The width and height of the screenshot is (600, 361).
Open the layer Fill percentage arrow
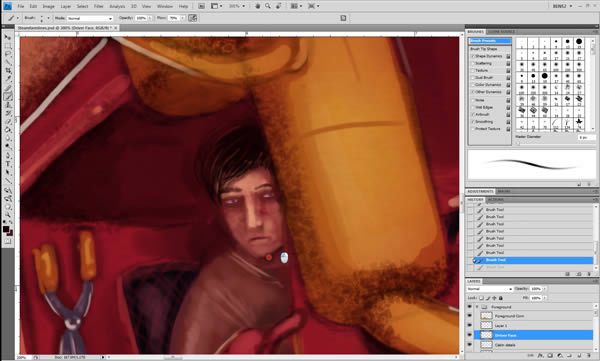545,298
